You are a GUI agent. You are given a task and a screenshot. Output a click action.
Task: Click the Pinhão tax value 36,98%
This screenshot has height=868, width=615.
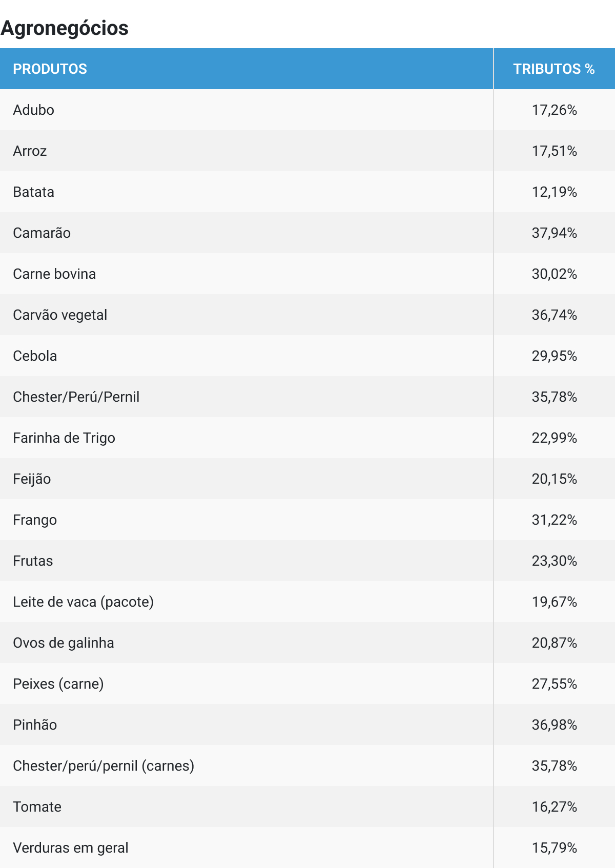point(554,725)
